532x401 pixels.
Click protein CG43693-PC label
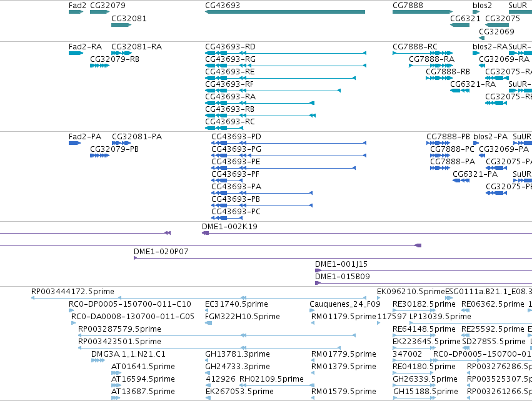[x=236, y=212]
